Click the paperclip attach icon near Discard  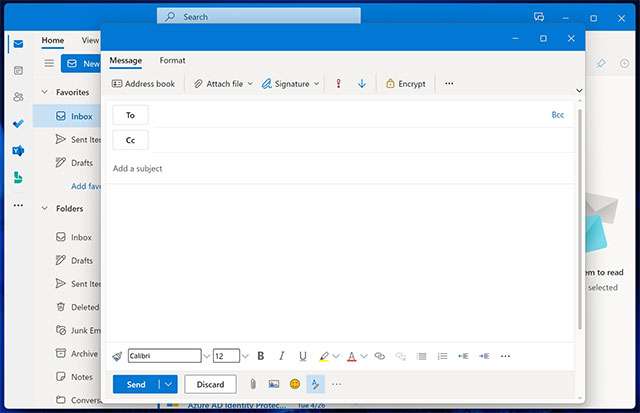(253, 384)
